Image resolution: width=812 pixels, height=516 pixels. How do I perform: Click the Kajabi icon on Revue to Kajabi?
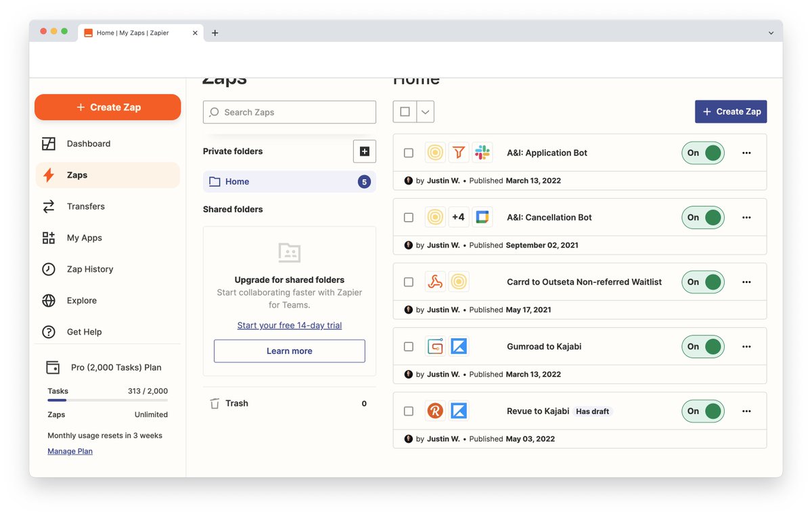459,411
